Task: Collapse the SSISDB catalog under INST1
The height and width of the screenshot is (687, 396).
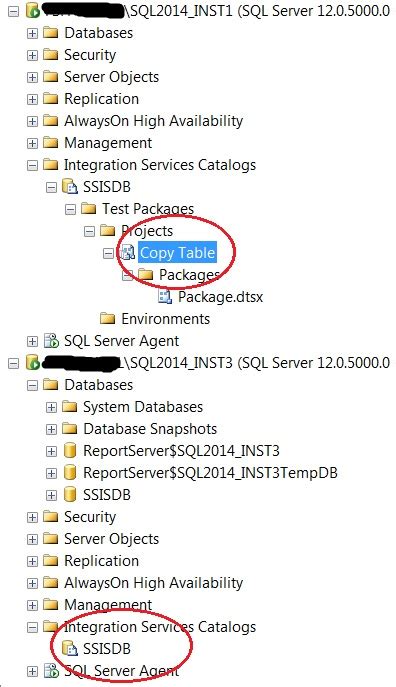Action: 51,187
